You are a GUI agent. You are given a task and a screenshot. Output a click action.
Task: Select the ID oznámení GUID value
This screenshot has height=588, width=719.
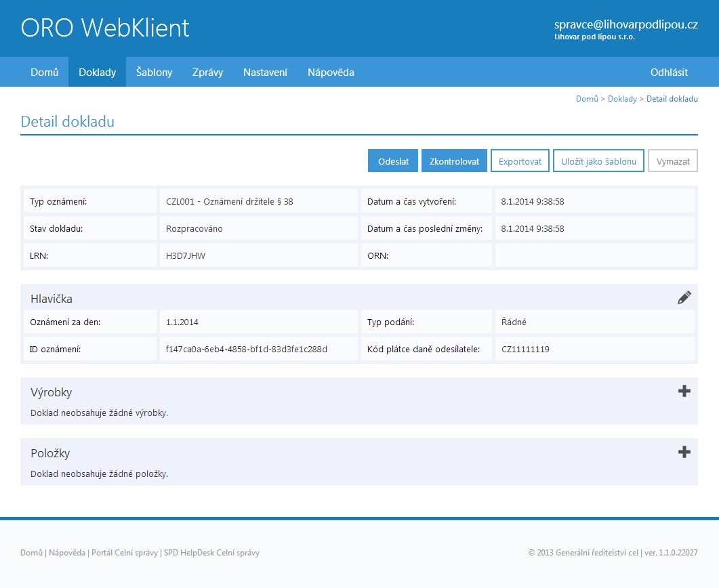[246, 350]
